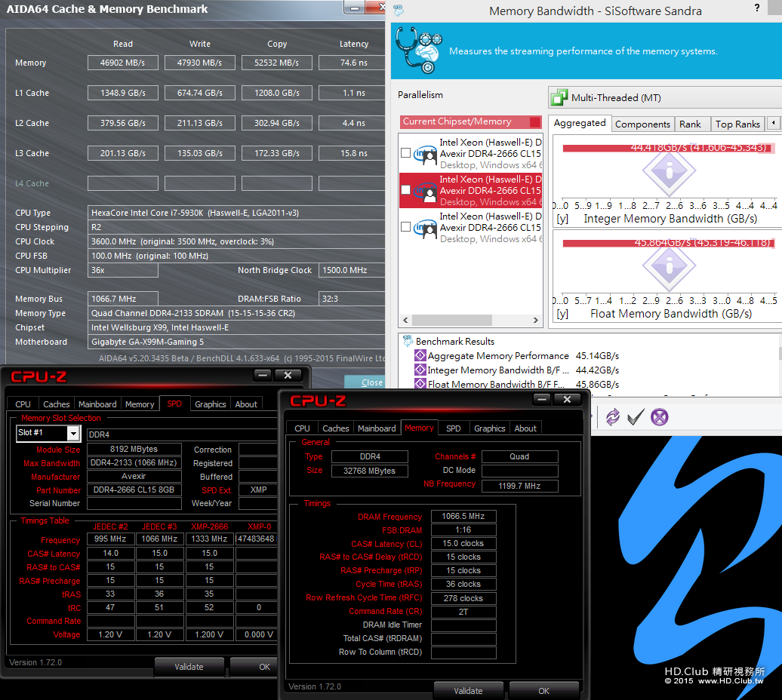Click Validate in the CPU-Z SPD window
Viewport: 782px width, 700px height.
pyautogui.click(x=189, y=667)
